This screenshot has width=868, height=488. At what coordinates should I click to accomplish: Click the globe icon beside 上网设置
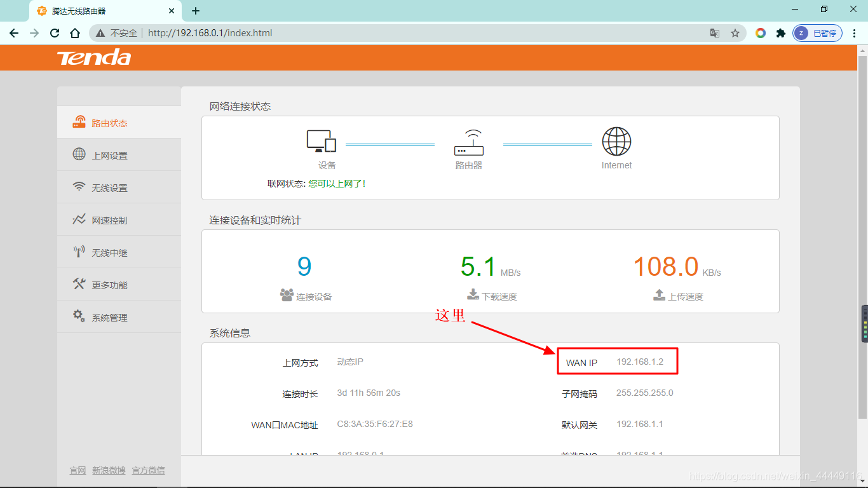point(79,154)
